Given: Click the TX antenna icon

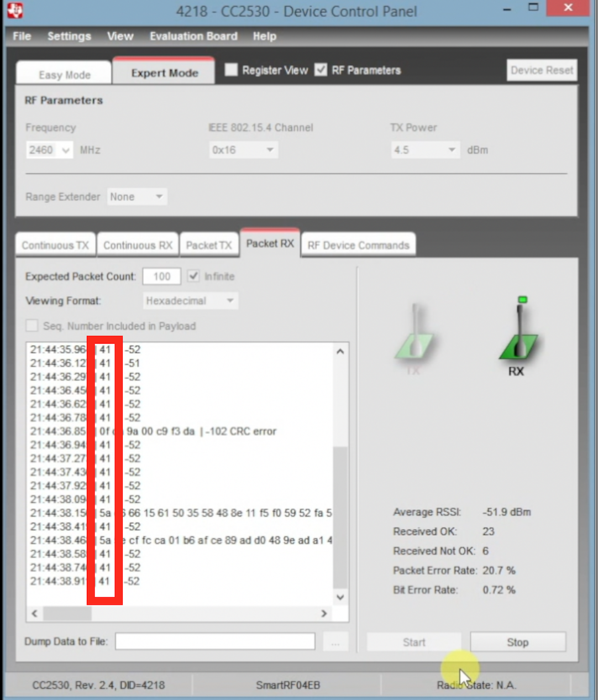Looking at the screenshot, I should [x=415, y=338].
